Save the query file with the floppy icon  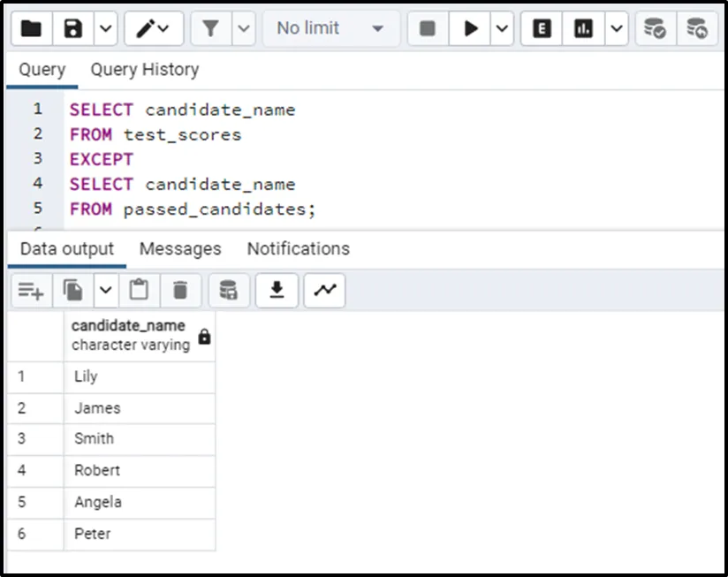[x=73, y=29]
